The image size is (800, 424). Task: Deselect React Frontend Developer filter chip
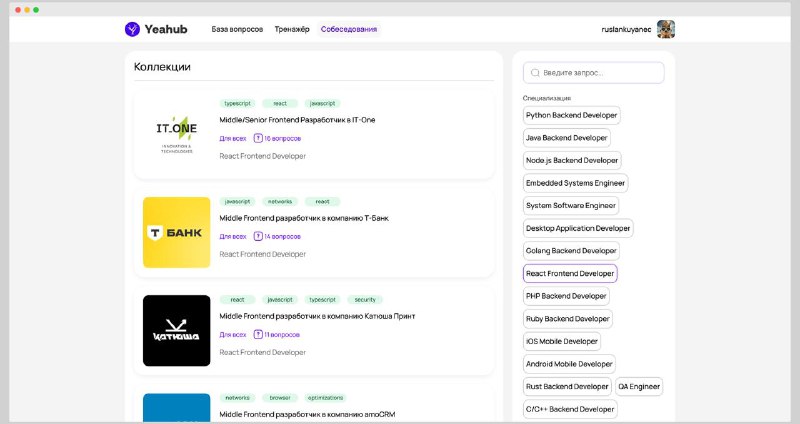tap(570, 273)
